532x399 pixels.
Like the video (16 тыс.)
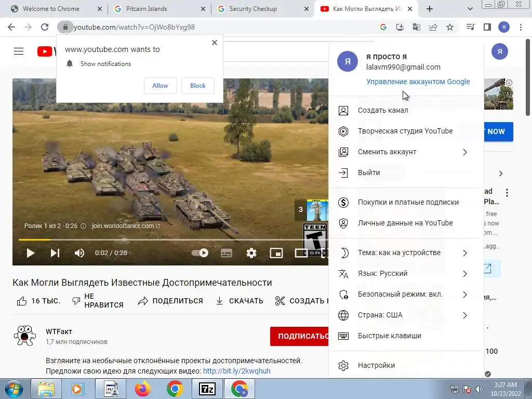coord(38,301)
